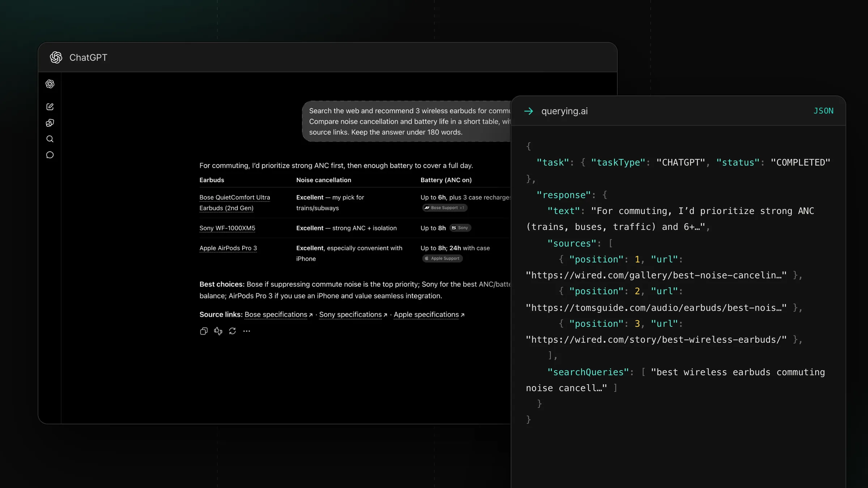
Task: Open the Apple Support source chip
Action: pyautogui.click(x=442, y=258)
